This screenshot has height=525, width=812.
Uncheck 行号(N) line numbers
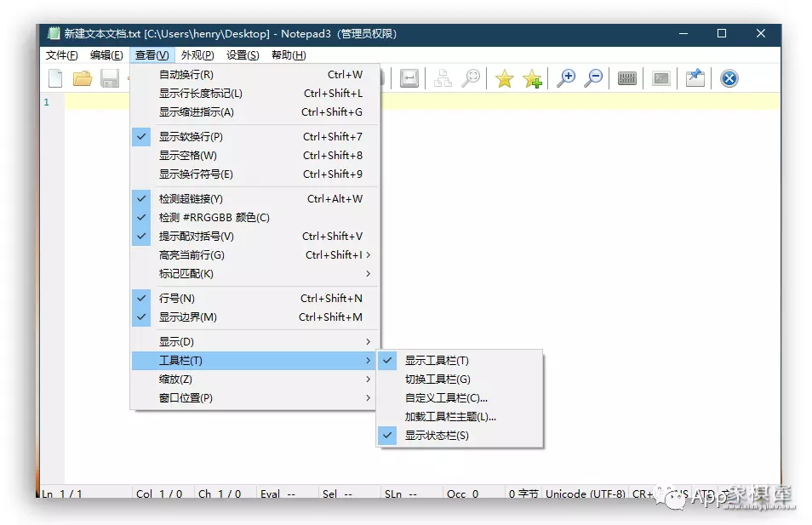(255, 298)
